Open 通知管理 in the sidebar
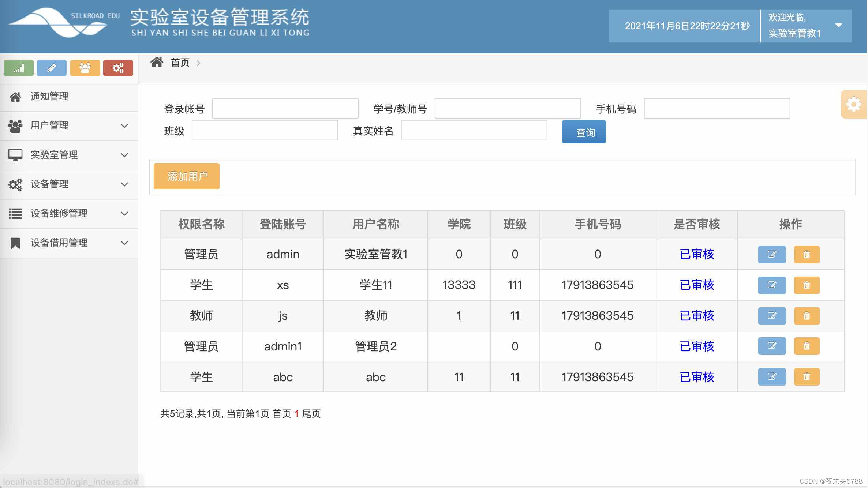This screenshot has width=868, height=488. pos(49,96)
